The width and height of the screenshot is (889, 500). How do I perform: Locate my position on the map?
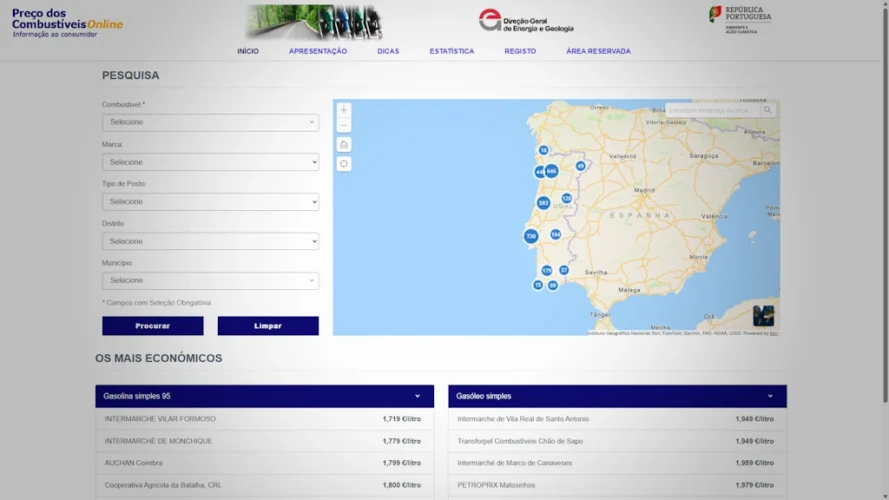click(344, 164)
